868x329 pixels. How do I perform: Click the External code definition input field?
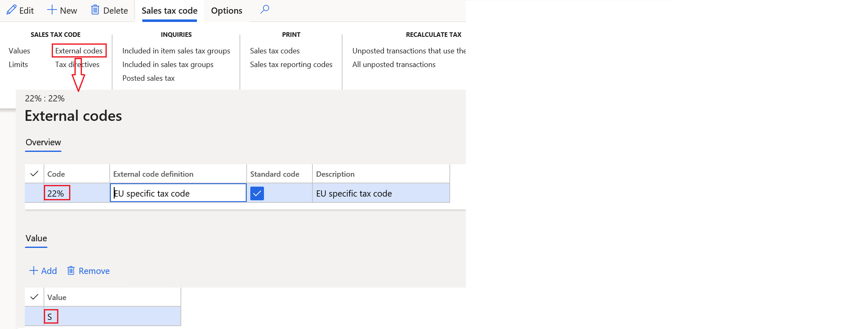point(178,193)
